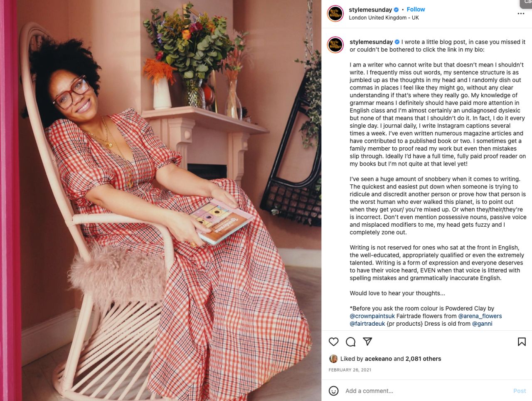Click the caption author profile avatar

[x=335, y=45]
